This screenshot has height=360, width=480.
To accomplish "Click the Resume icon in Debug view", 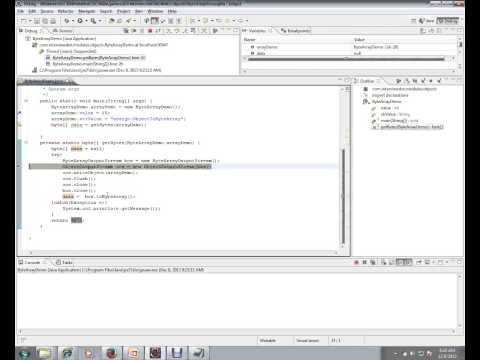I will click(x=134, y=31).
